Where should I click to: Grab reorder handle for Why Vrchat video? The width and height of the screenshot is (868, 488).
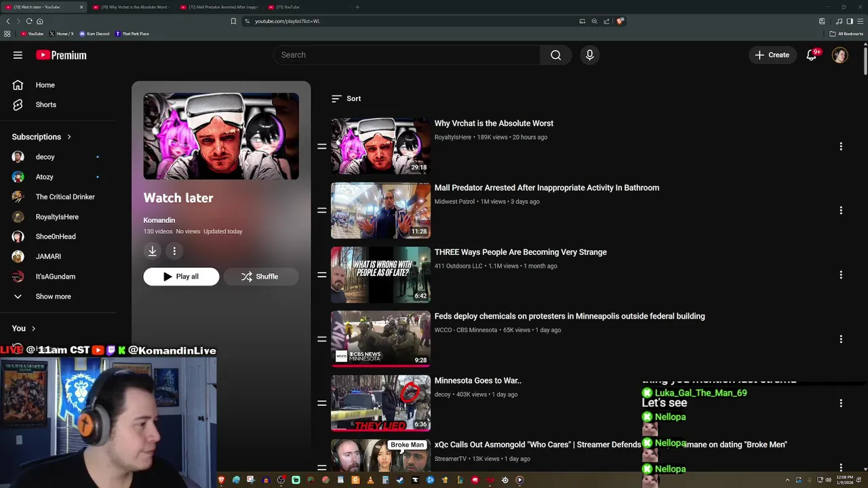coord(321,146)
